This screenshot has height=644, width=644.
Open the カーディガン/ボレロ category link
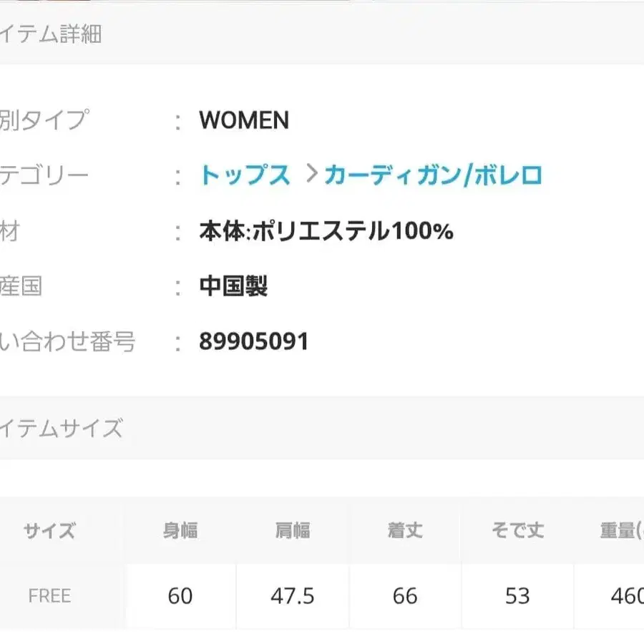coord(433,172)
